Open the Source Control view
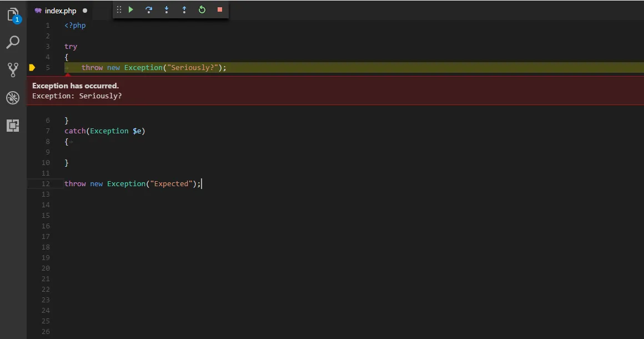Screen dimensions: 644x339 [x=13, y=70]
